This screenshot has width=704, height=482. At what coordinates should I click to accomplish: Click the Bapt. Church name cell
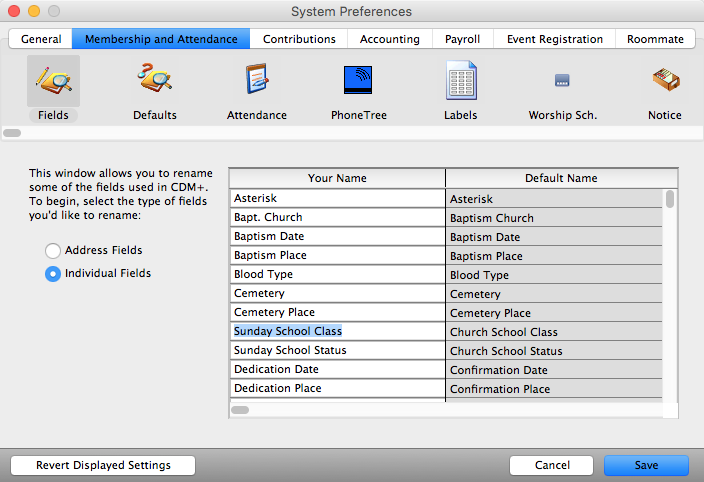336,217
